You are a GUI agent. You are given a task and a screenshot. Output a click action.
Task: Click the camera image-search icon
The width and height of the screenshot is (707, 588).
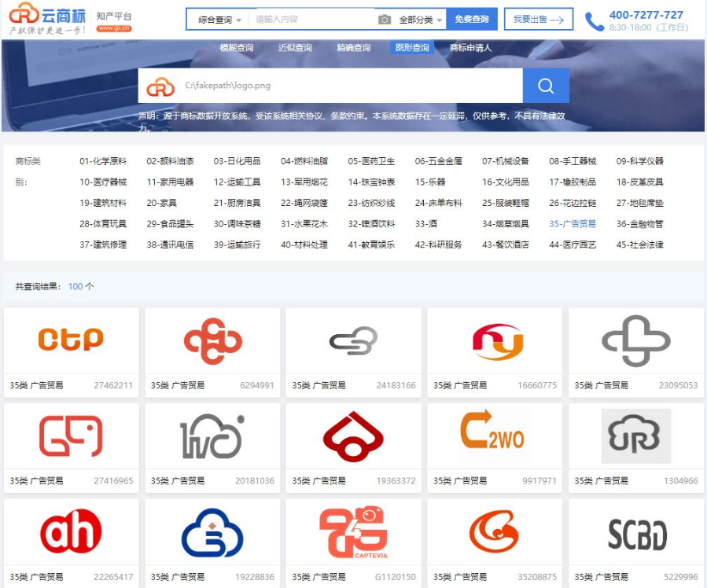pos(384,20)
